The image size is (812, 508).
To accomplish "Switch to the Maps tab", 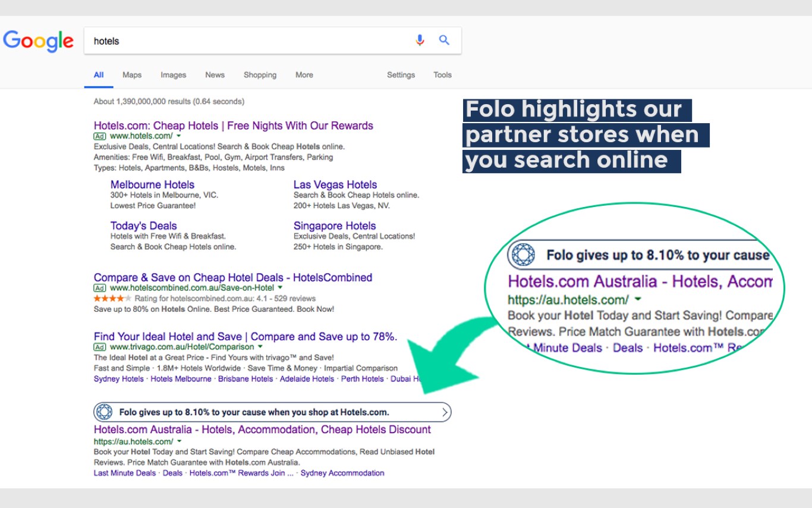I will tap(132, 75).
